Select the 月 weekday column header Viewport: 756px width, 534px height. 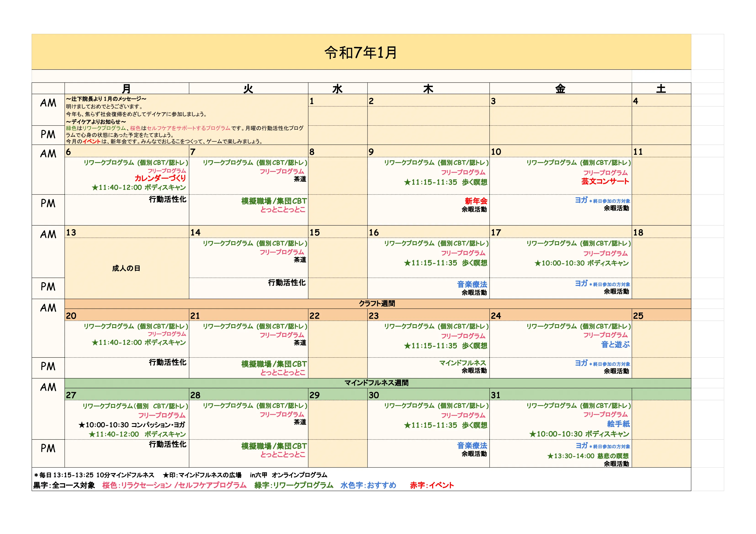pyautogui.click(x=126, y=89)
